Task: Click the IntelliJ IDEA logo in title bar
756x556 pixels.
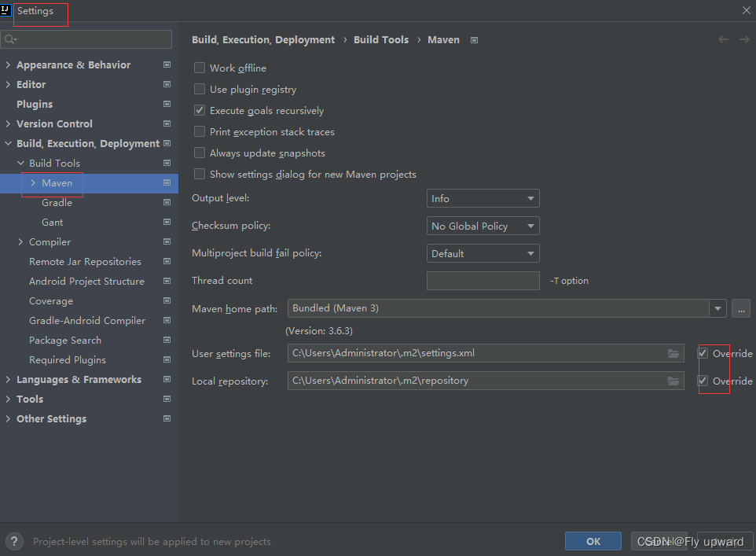Action: (x=6, y=9)
